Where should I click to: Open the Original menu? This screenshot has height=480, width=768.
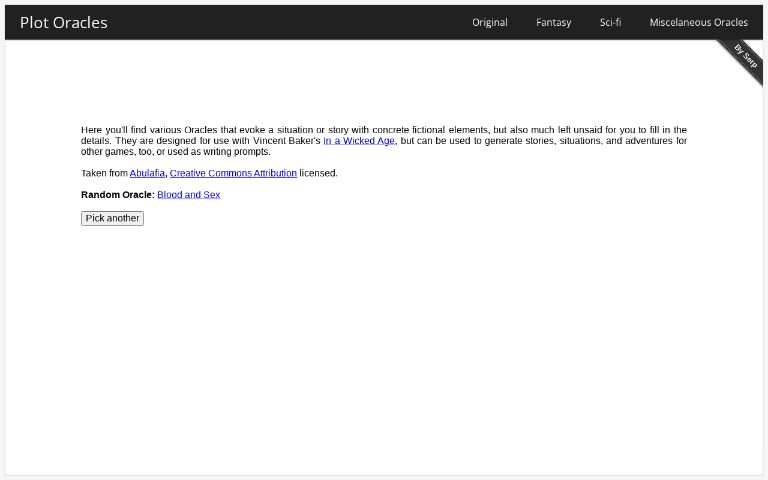pyautogui.click(x=489, y=22)
